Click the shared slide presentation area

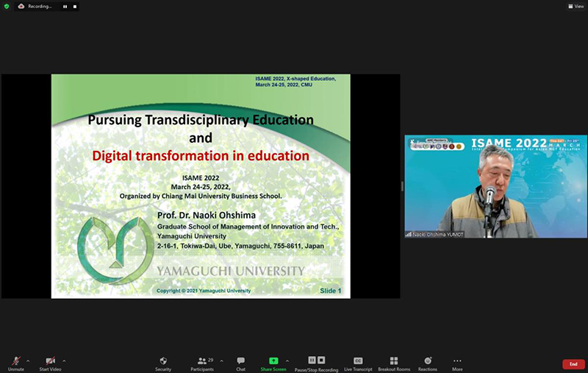coord(201,186)
